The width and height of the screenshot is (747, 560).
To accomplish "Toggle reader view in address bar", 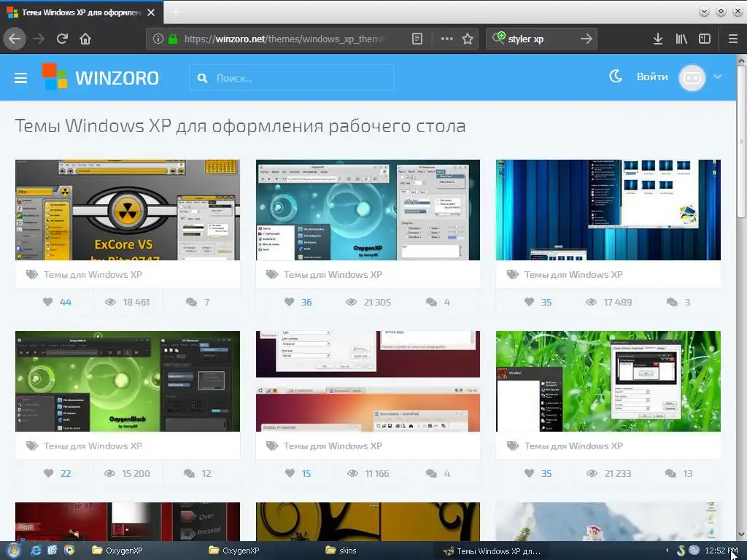I will tap(417, 39).
